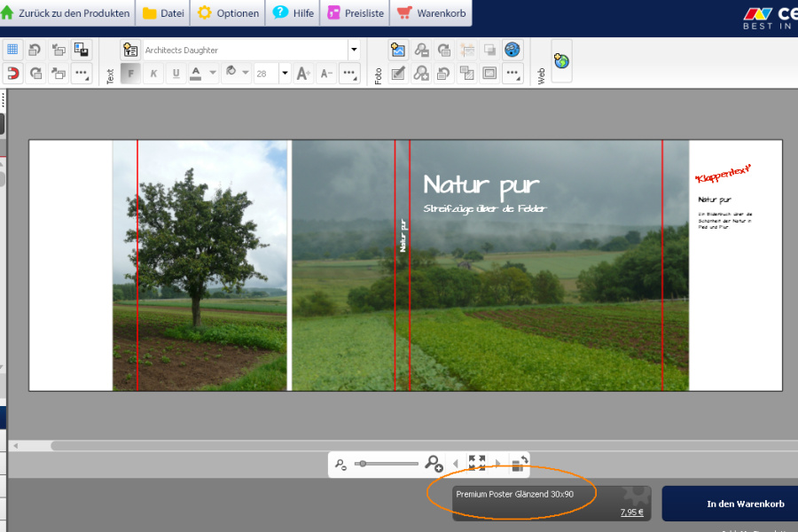Toggle the magnet snap tool

point(12,74)
